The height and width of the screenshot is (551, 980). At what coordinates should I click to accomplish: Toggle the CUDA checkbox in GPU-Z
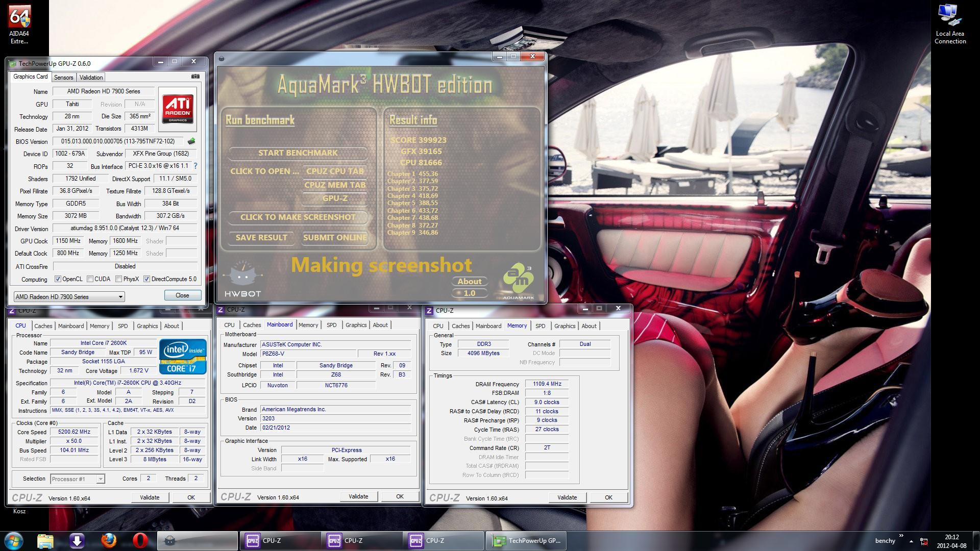coord(90,279)
